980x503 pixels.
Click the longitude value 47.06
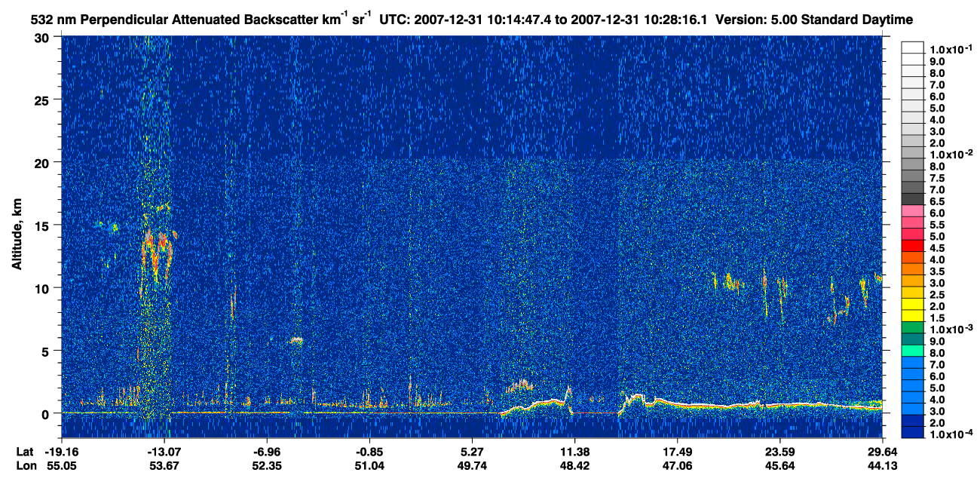point(677,466)
